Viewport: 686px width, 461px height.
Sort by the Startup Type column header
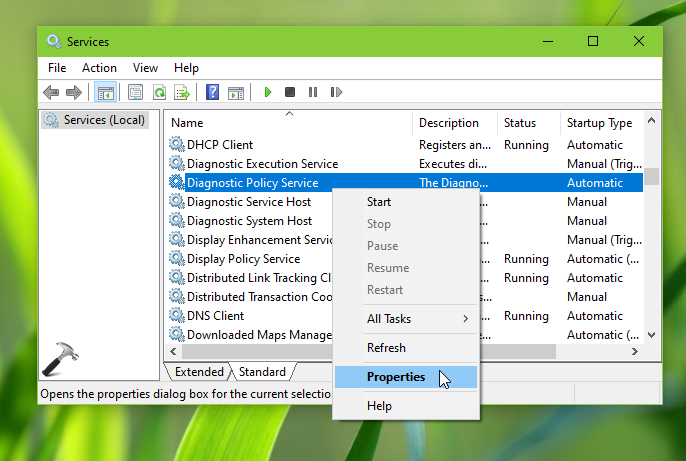tap(599, 123)
